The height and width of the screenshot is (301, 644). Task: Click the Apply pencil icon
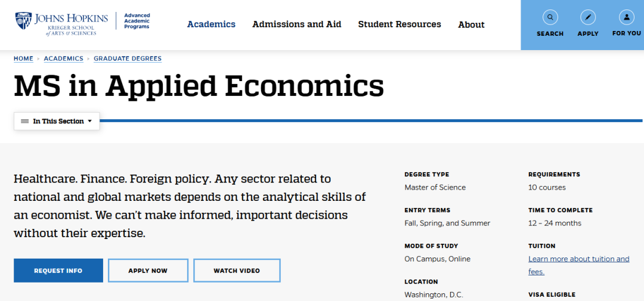coord(588,17)
